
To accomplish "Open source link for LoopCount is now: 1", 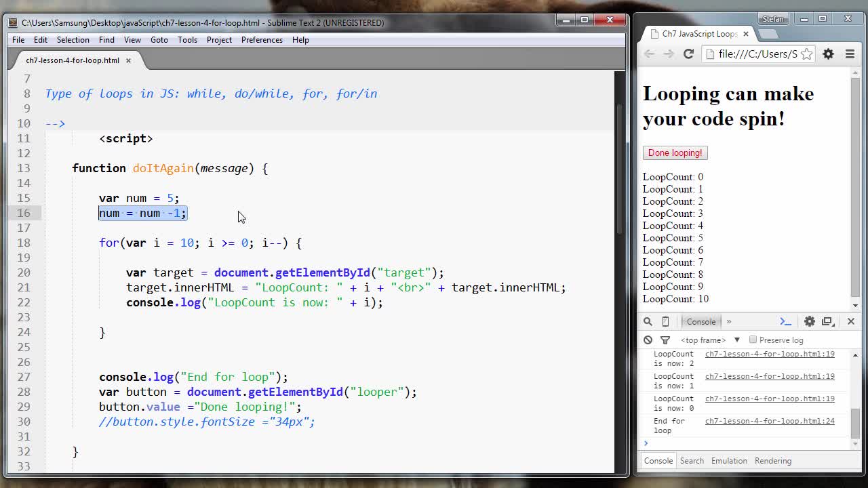I will 770,376.
